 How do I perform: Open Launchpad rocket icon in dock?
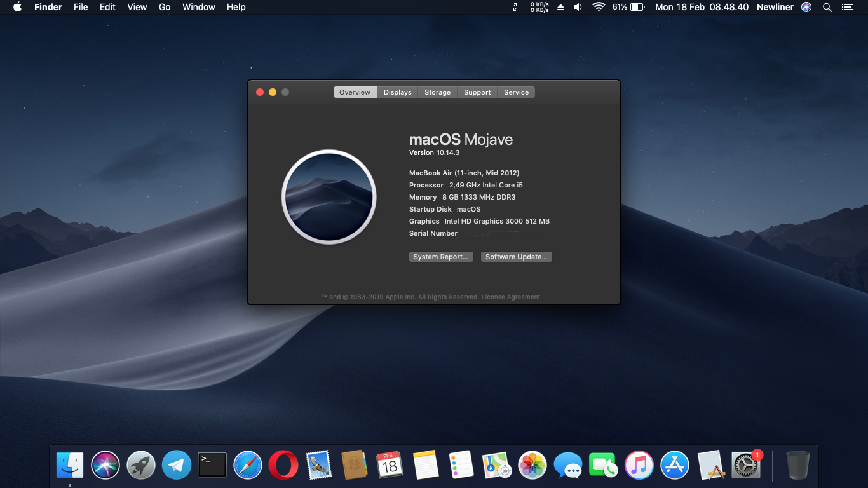point(141,465)
